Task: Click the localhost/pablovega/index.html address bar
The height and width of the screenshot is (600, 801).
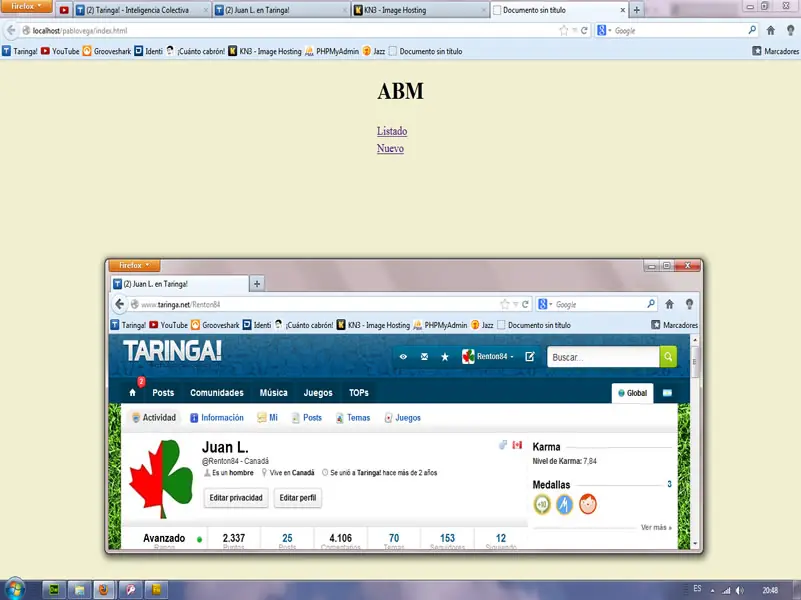Action: point(291,31)
